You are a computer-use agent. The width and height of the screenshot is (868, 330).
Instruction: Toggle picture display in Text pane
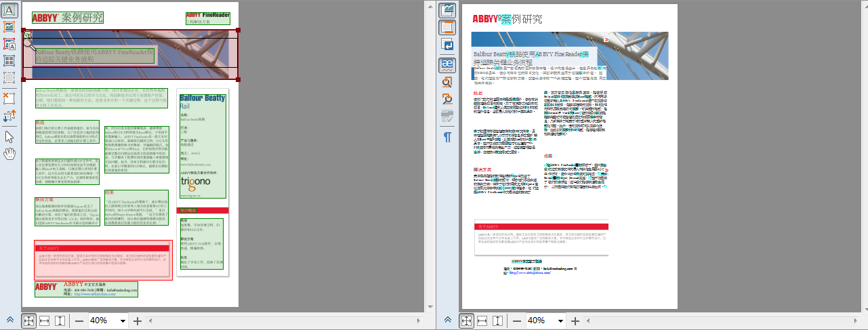coord(448,10)
